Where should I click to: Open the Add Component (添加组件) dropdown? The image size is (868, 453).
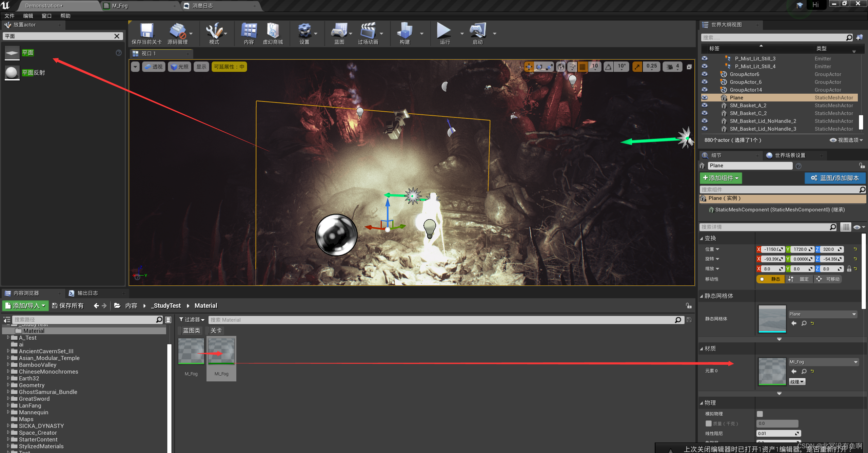(x=721, y=178)
